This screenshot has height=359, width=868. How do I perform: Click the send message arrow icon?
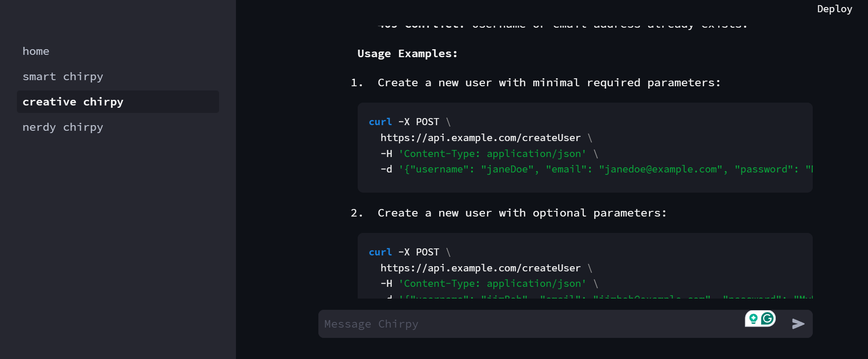(x=798, y=324)
